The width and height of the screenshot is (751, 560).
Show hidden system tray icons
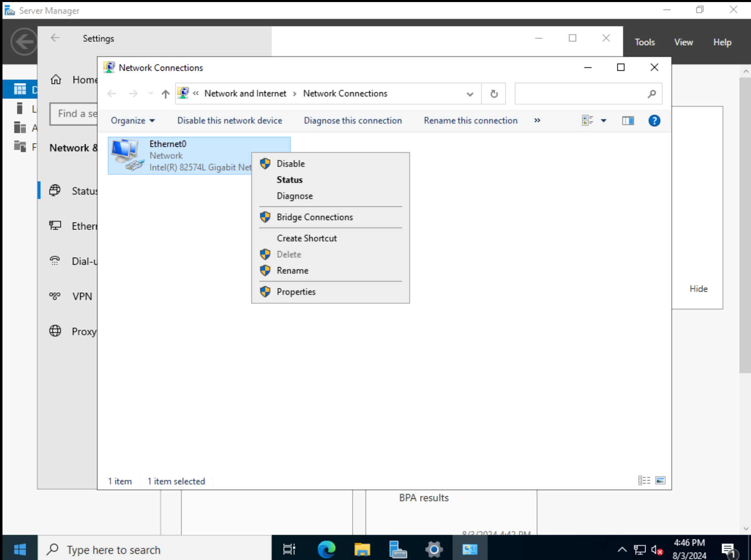tap(622, 550)
